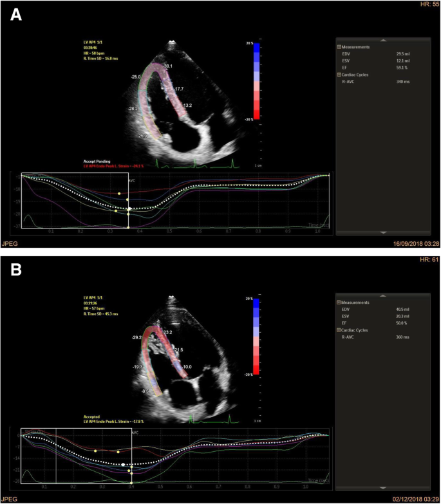Viewport: 441px width, 504px height.
Task: Click the 17.7 mid-septal strain label
Action: (x=179, y=89)
